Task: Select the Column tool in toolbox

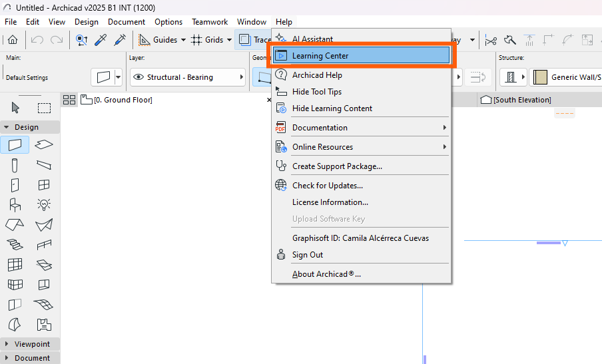Action: tap(15, 165)
